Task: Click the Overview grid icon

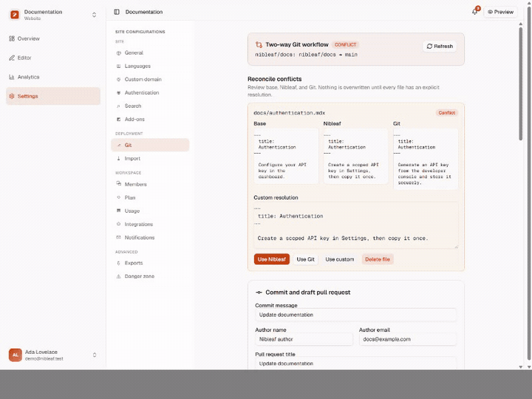Action: click(12, 38)
